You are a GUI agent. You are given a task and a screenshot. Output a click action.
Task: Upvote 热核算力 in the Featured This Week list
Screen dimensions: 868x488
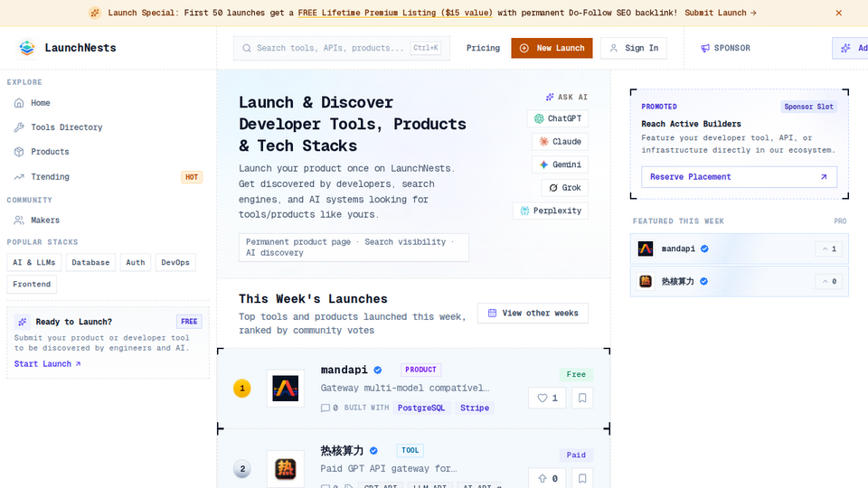829,282
